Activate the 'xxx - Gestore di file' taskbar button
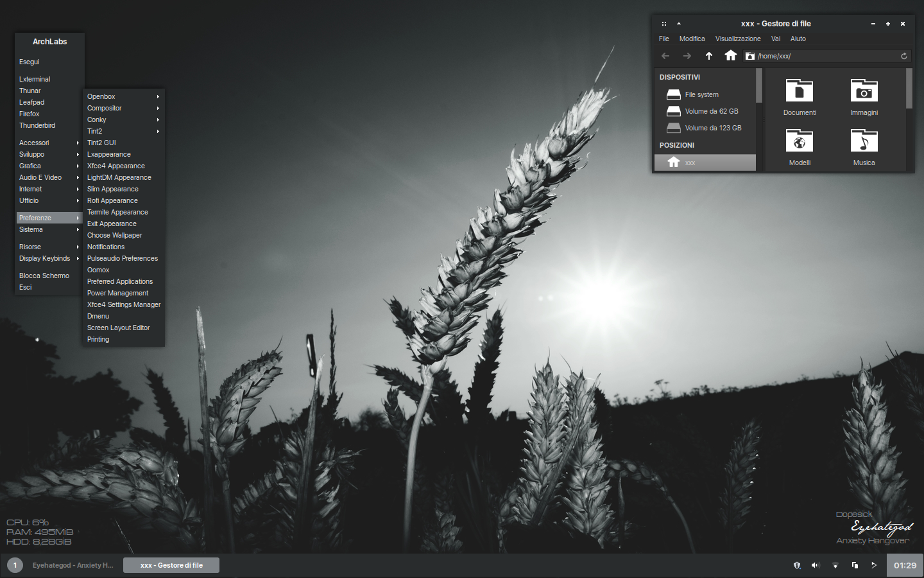This screenshot has width=924, height=578. 171,565
